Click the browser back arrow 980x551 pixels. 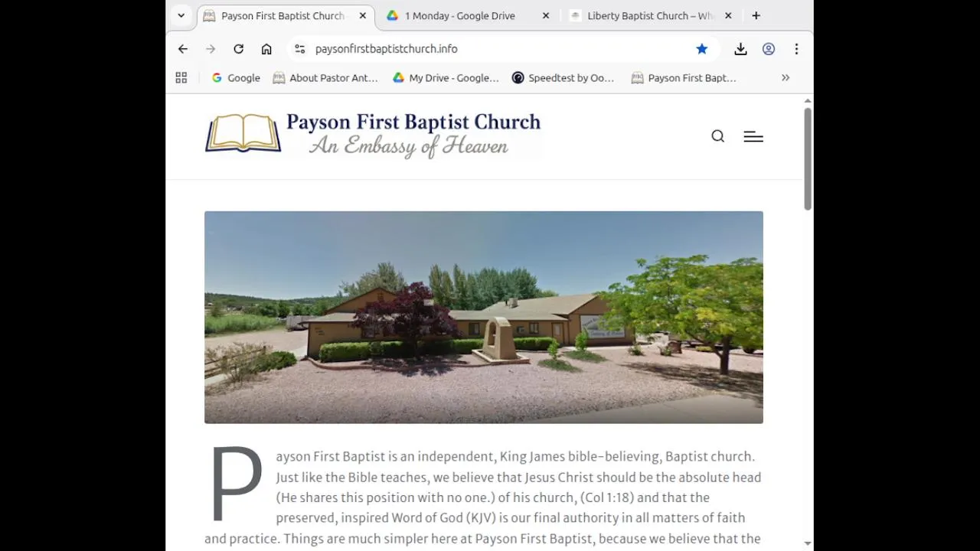point(183,49)
